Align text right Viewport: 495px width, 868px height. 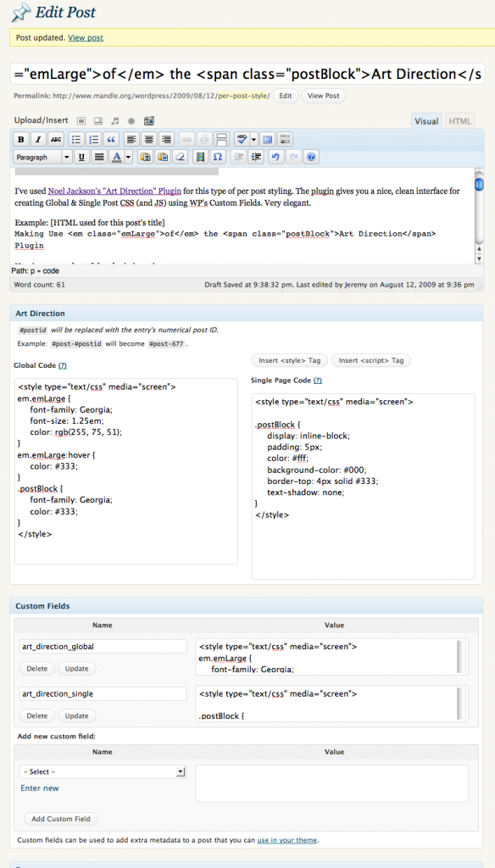[166, 139]
